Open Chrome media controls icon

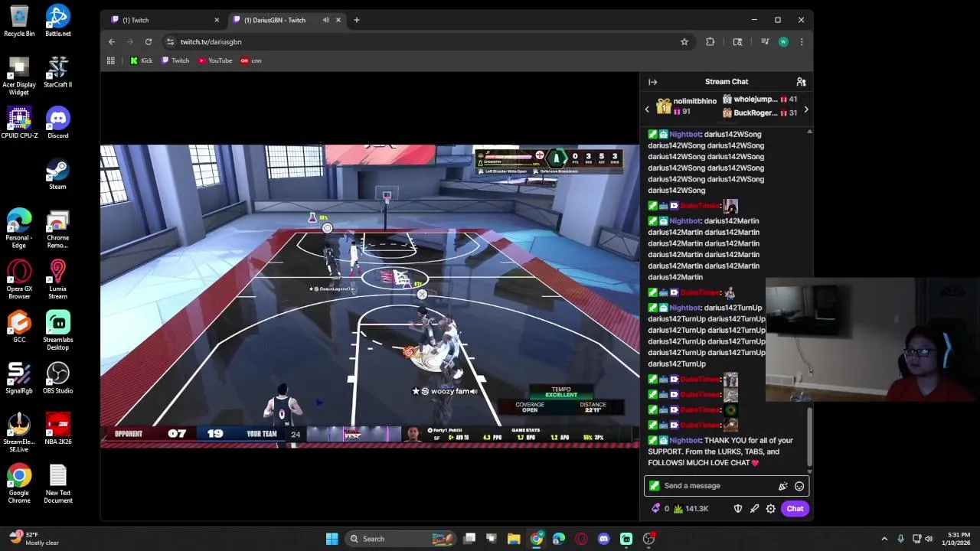[x=765, y=42]
